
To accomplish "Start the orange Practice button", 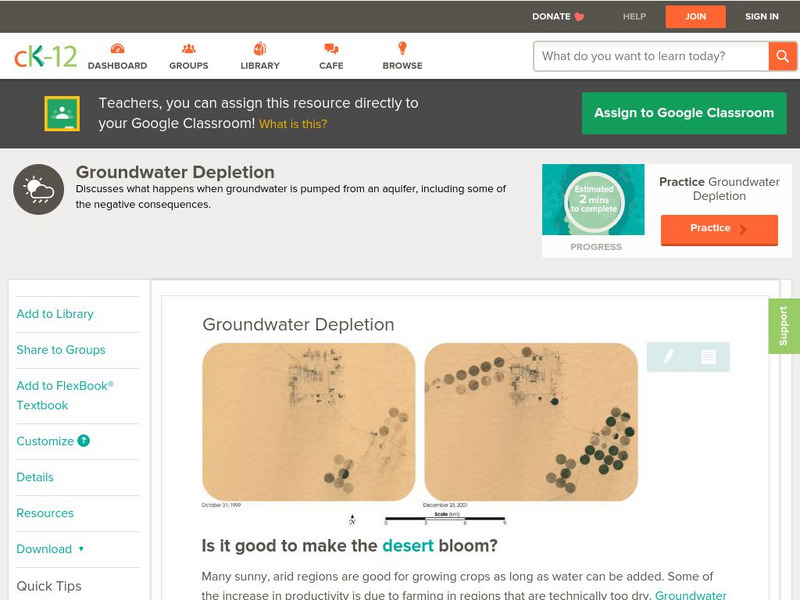I will point(719,230).
